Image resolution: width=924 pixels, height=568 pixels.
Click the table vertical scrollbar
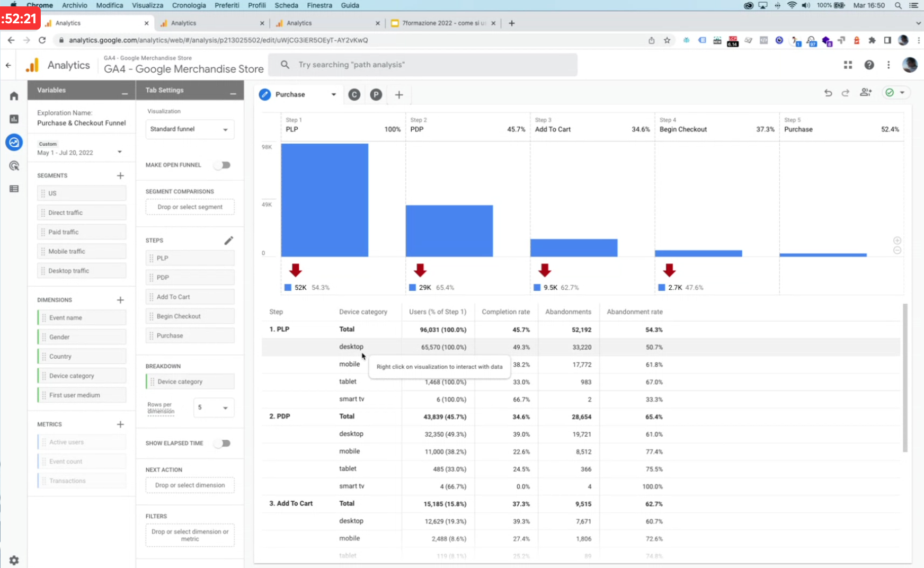click(905, 378)
